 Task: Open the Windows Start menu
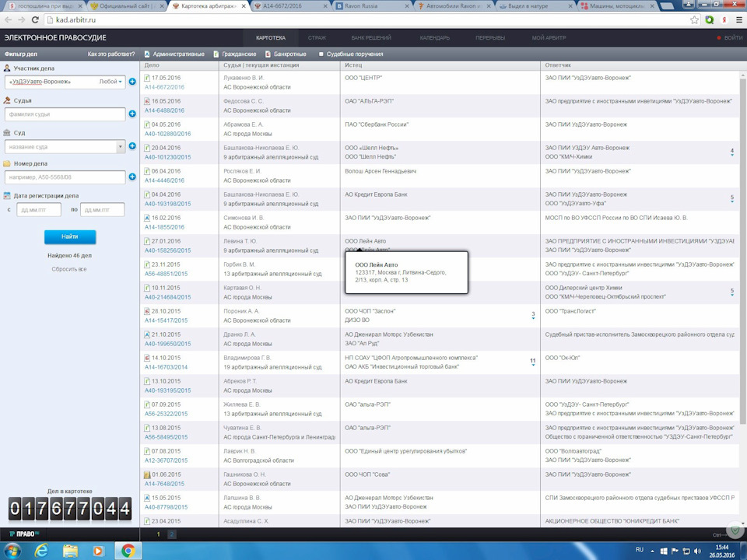click(x=12, y=551)
